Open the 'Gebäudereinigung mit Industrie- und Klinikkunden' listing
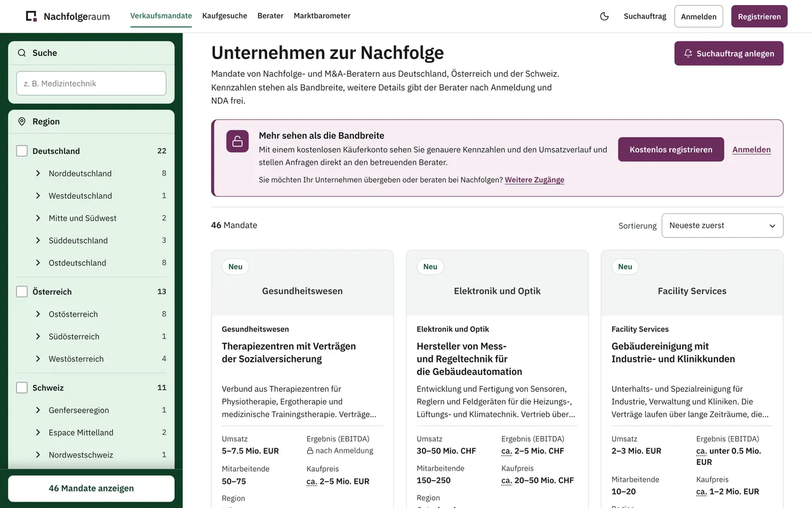The image size is (812, 508). tap(673, 352)
